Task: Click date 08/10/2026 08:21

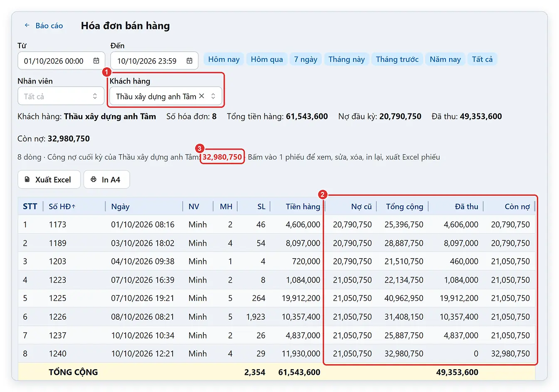Action: [x=143, y=317]
